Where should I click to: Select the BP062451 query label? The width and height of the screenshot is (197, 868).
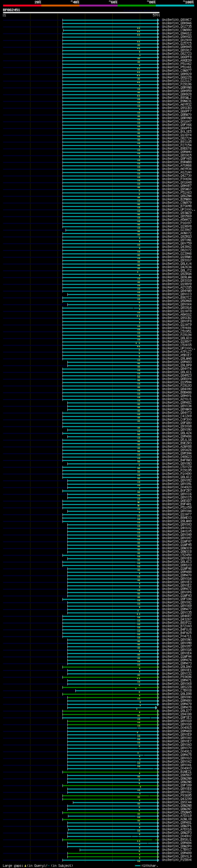pyautogui.click(x=11, y=10)
